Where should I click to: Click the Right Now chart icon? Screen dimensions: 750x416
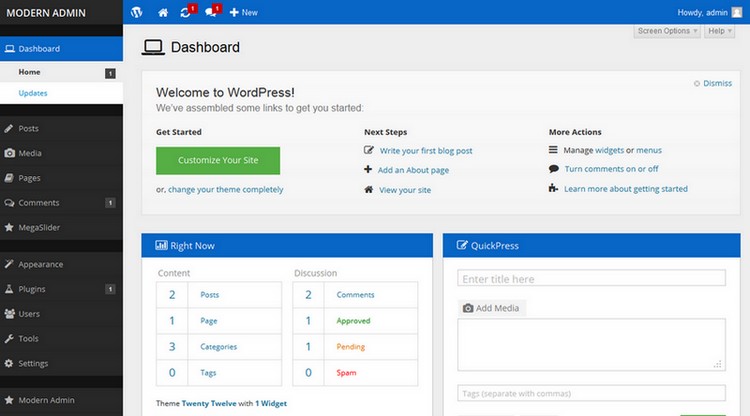tap(161, 245)
